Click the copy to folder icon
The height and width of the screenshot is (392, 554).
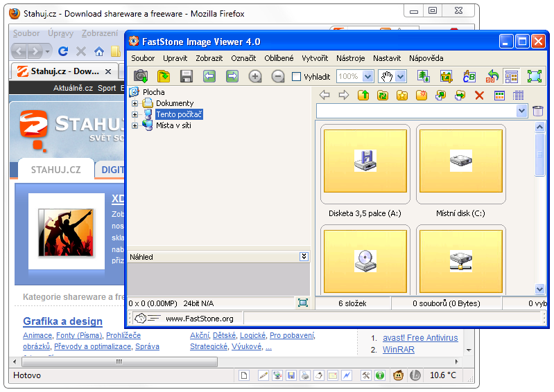pos(440,95)
